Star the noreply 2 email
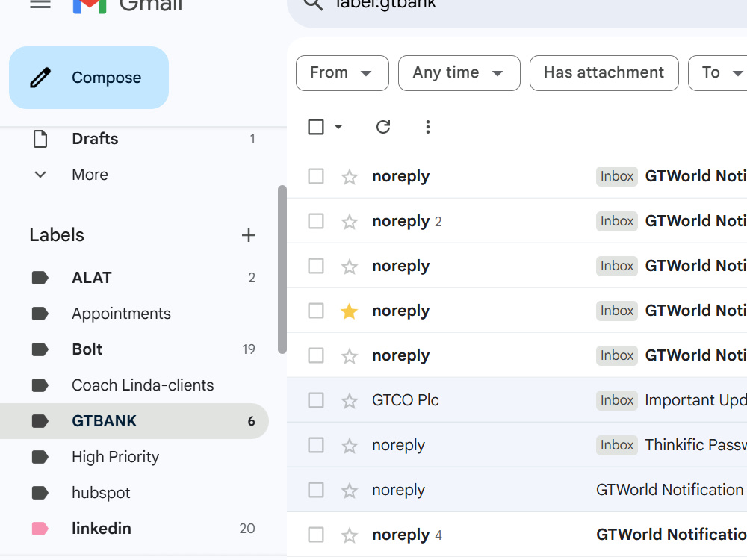This screenshot has width=747, height=560. [349, 222]
